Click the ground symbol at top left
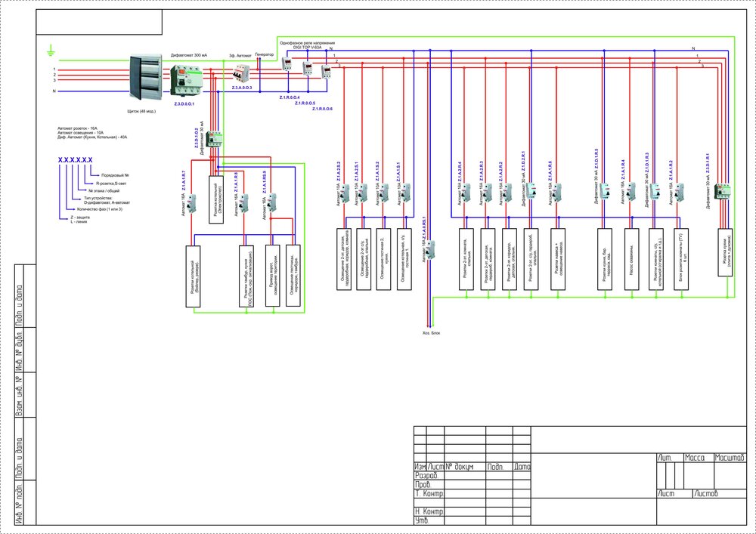Viewport: 756px width, 534px height. [x=49, y=51]
